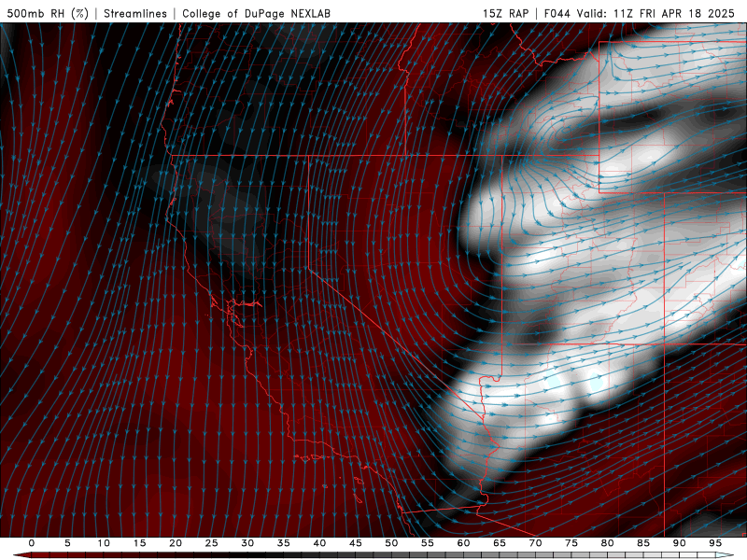
Task: Click the colorbar label "55"
Action: (428, 543)
